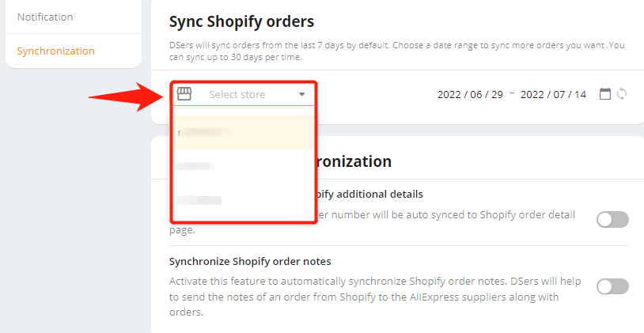Viewport: 644px width, 333px height.
Task: Click the order notes feature description paragraph
Action: click(x=375, y=297)
